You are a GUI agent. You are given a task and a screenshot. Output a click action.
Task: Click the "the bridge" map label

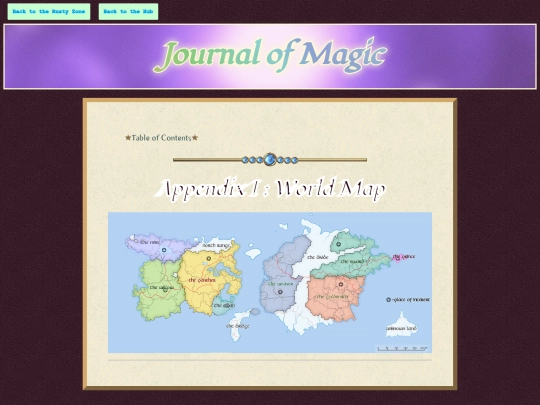[238, 326]
